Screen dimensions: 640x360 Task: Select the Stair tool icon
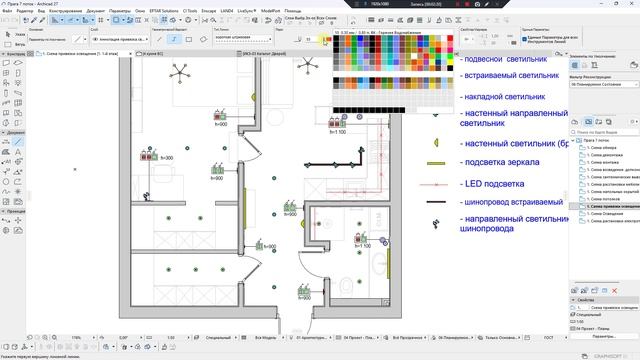[6, 103]
